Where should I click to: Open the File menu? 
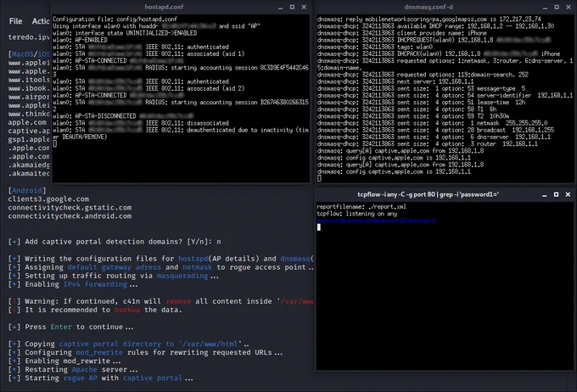click(15, 21)
